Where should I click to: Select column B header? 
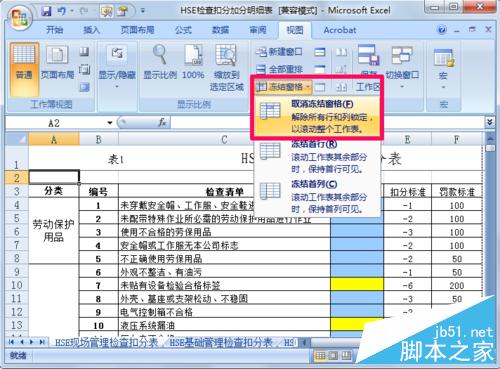(x=99, y=139)
